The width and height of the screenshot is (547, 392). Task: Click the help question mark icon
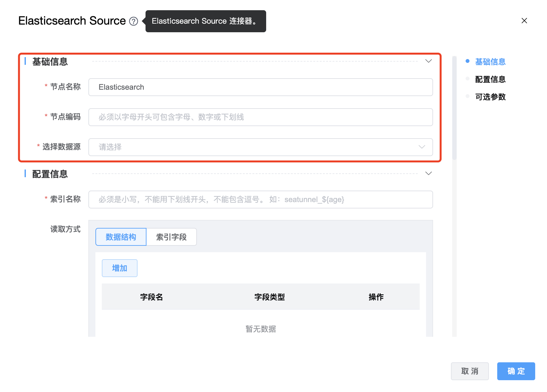click(x=133, y=21)
